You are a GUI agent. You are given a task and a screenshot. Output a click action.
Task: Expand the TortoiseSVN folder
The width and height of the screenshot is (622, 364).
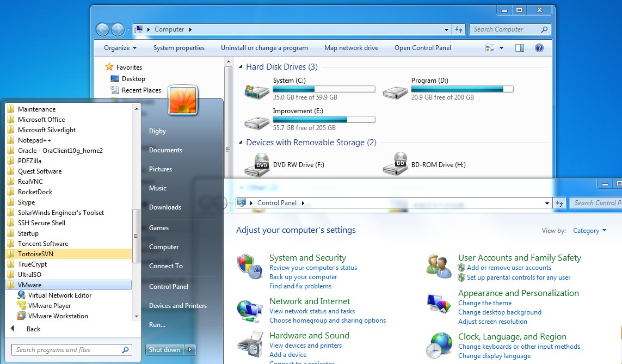[35, 254]
